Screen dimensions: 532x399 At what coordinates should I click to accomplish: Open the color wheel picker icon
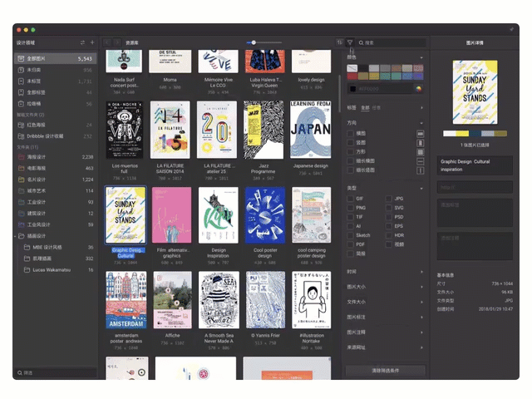coord(419,89)
